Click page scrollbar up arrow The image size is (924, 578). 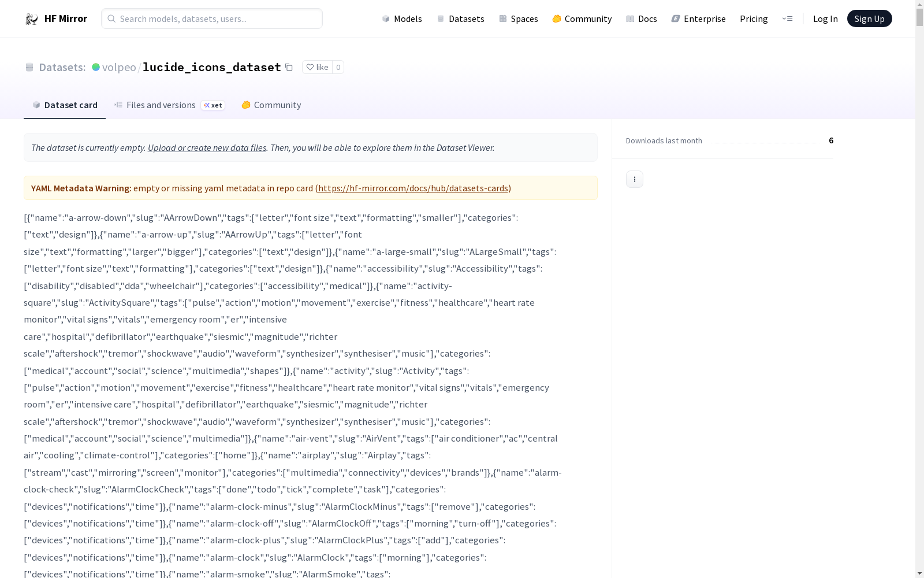[919, 5]
